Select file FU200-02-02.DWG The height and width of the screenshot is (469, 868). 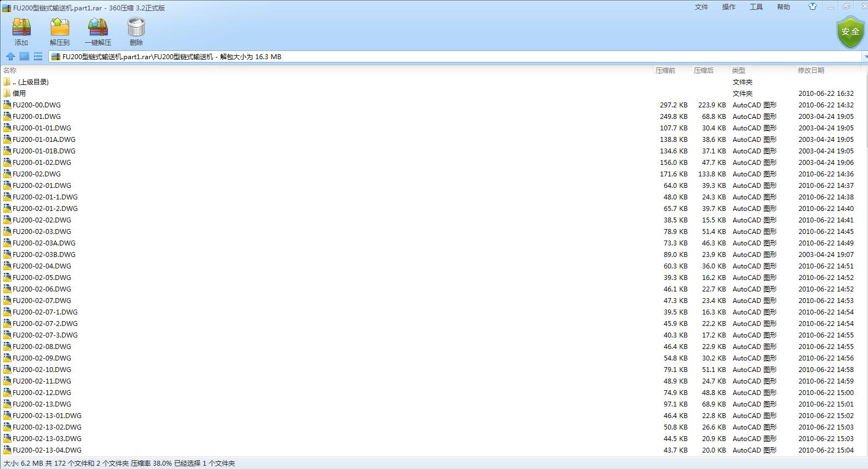pyautogui.click(x=42, y=220)
